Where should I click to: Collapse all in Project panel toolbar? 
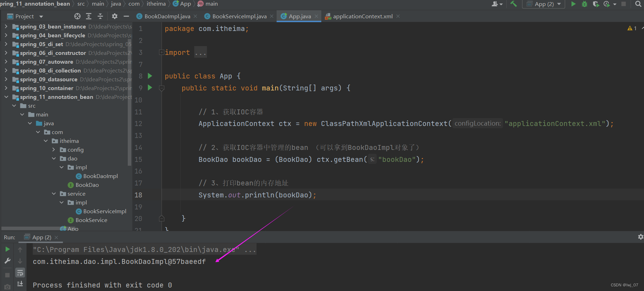(100, 16)
